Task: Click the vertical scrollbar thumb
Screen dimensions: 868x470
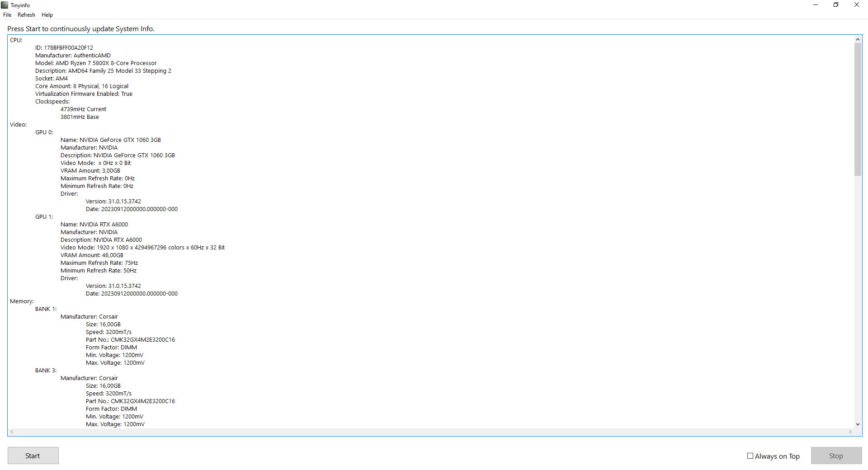Action: [858, 109]
